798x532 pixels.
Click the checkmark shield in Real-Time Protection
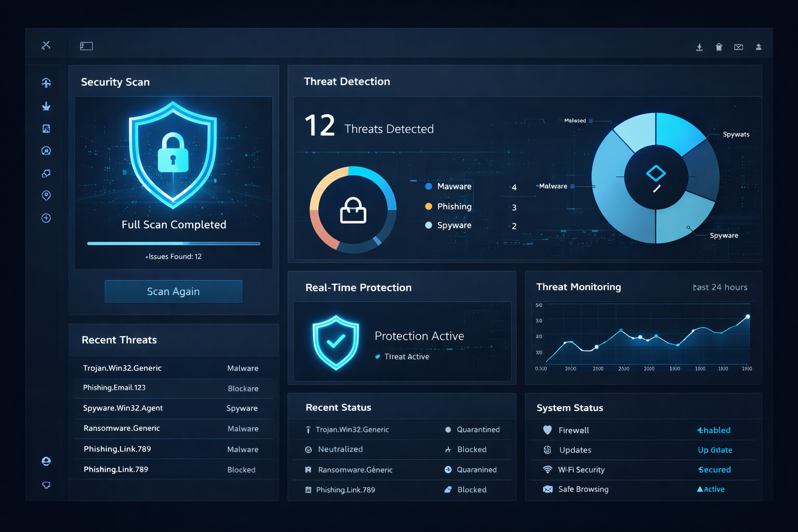[336, 342]
